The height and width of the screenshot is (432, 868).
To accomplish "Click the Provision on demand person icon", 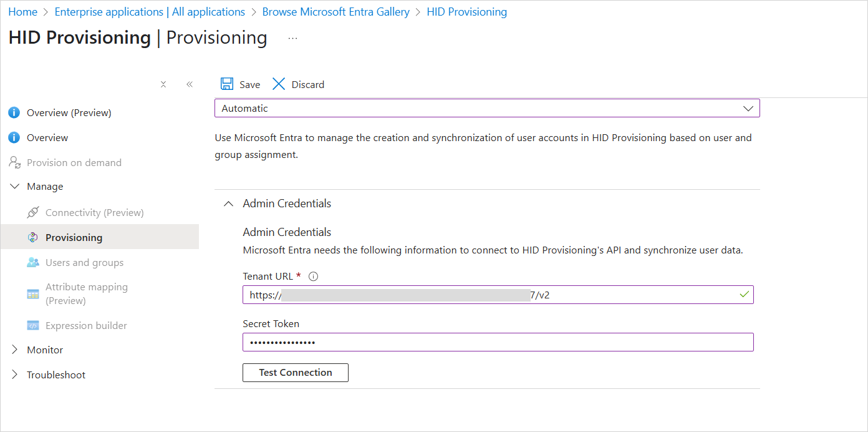I will pos(15,162).
